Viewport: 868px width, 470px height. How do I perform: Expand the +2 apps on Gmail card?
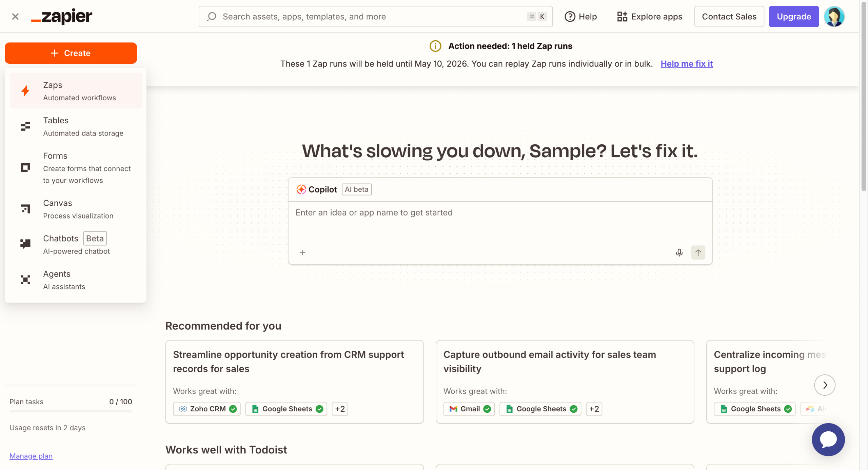(x=594, y=409)
